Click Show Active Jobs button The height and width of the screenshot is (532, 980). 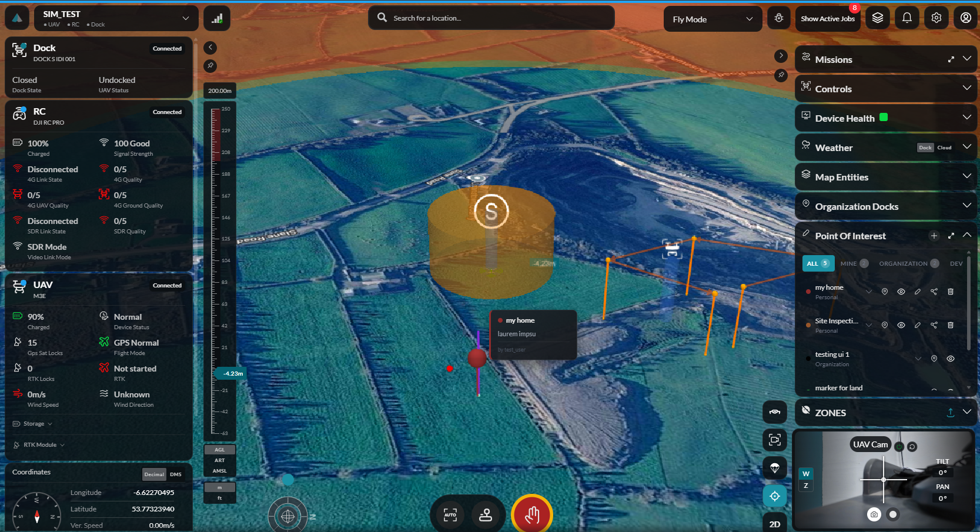(828, 19)
